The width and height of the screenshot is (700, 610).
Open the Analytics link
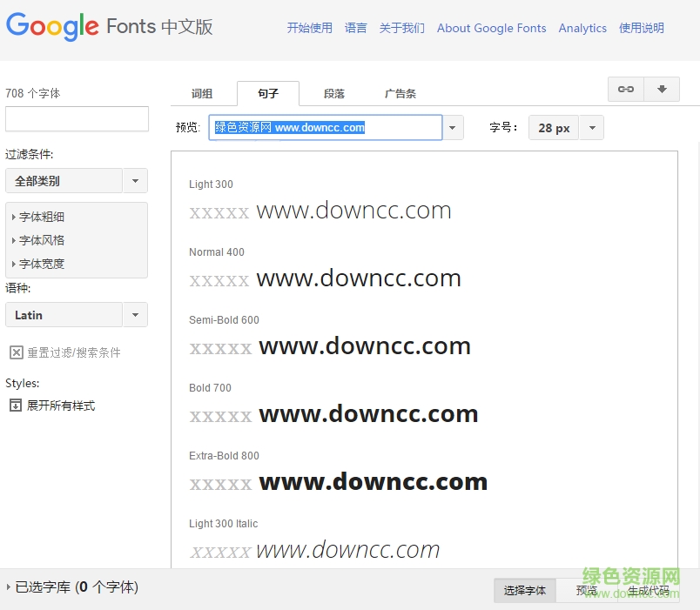pos(582,27)
